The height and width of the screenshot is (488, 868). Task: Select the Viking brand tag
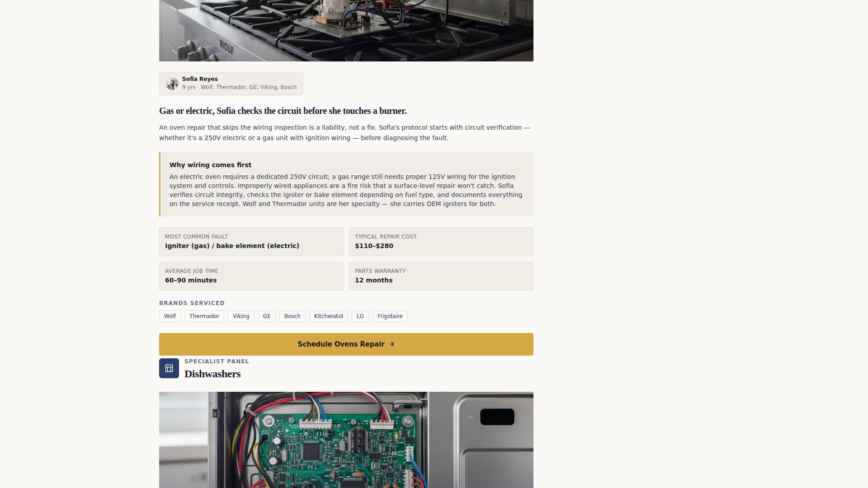[x=241, y=316]
